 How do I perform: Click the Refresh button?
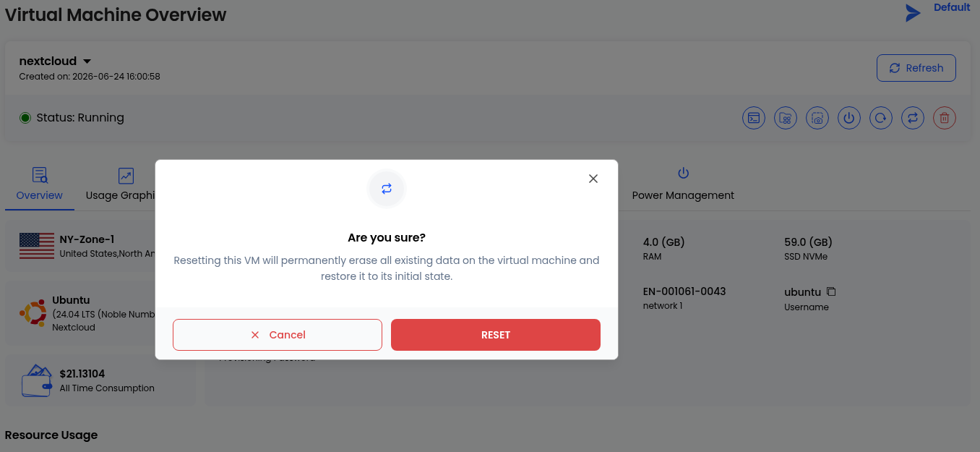pos(916,68)
